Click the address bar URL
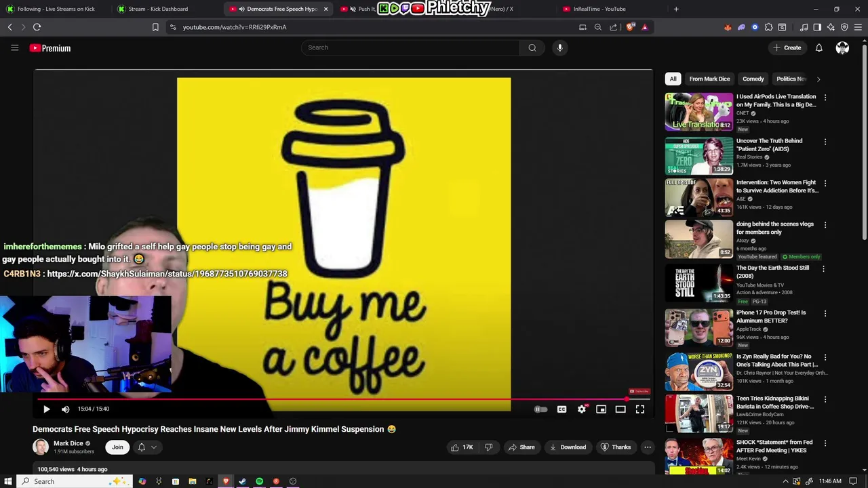 [235, 27]
